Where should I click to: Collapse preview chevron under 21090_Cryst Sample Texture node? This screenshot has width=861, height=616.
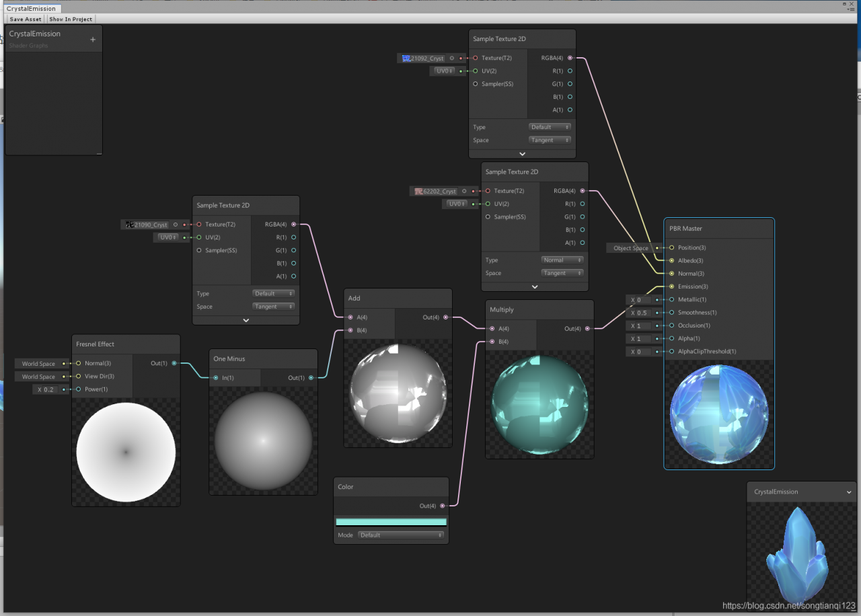coord(246,321)
